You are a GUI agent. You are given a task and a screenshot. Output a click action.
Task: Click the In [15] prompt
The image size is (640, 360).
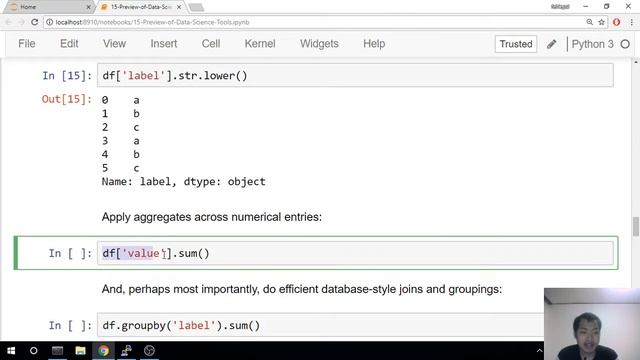point(67,76)
